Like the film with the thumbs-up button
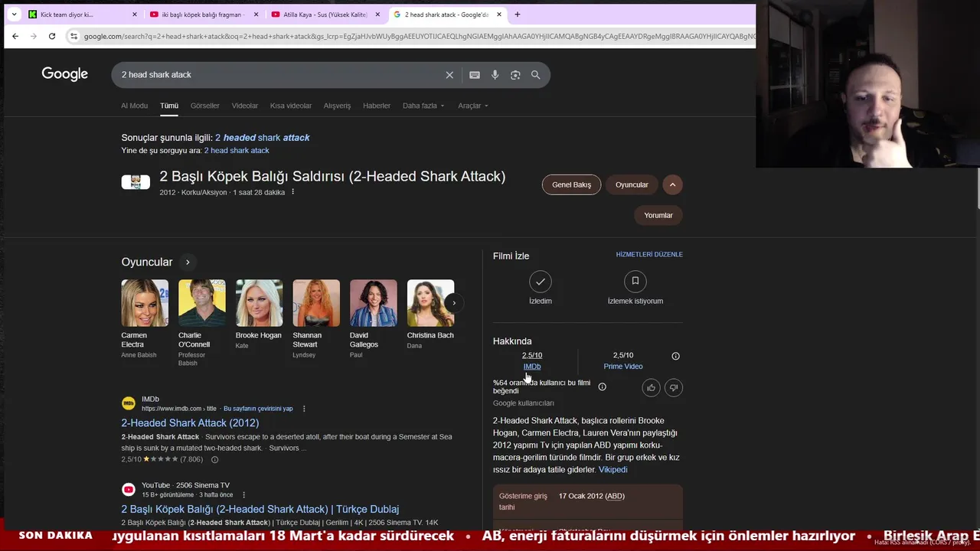Screen dimensions: 980x551 (651, 388)
